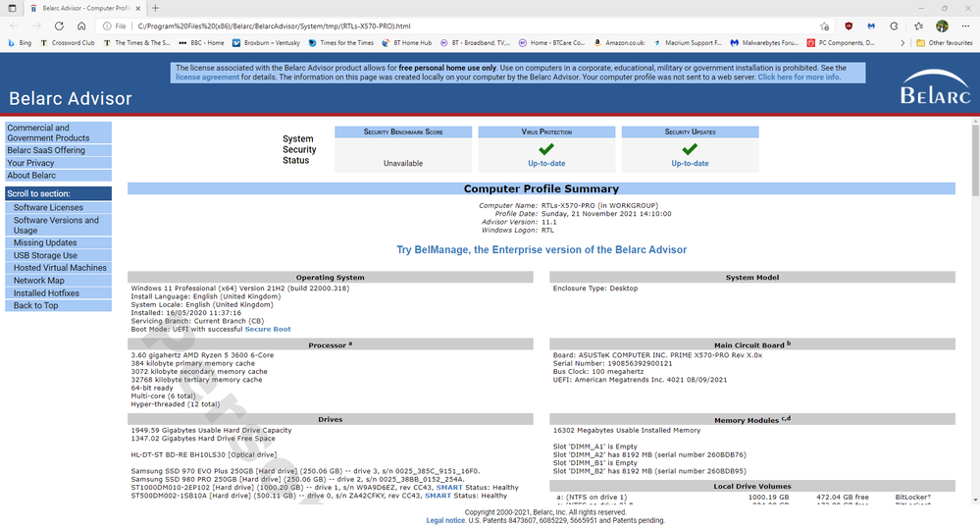The image size is (980, 527).
Task: Open the Favourites list icon
Action: pos(919,26)
